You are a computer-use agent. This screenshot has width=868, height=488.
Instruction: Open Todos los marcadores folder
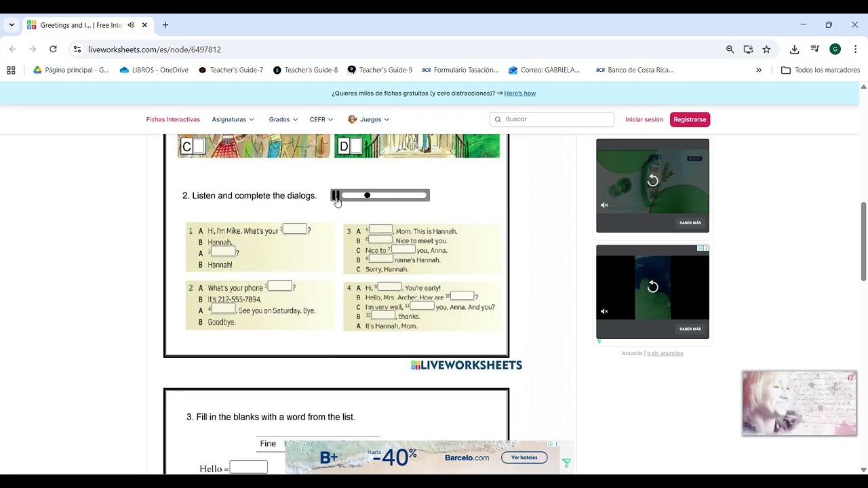[821, 70]
